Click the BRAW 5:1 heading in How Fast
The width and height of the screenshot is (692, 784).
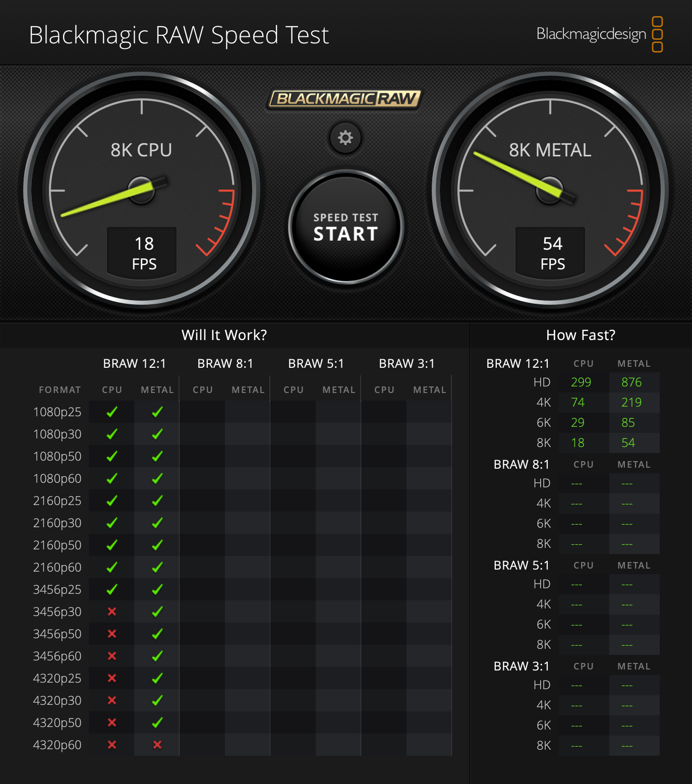coord(522,566)
